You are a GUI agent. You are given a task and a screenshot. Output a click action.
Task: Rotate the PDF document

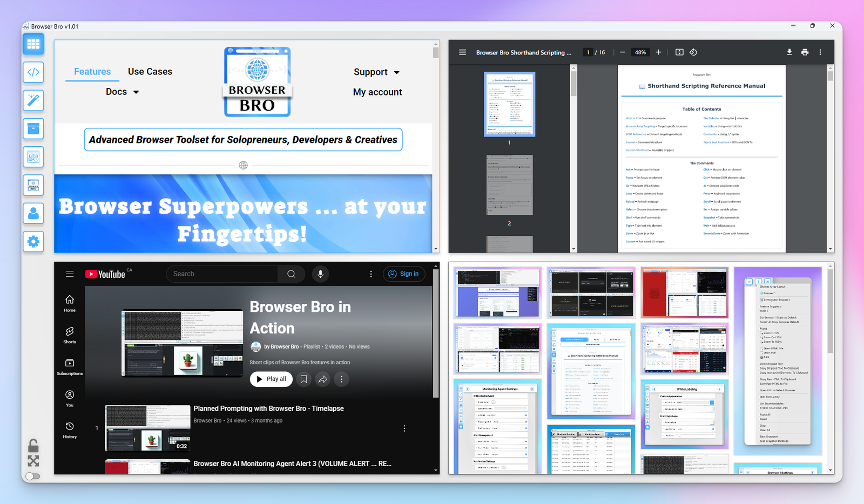point(693,52)
